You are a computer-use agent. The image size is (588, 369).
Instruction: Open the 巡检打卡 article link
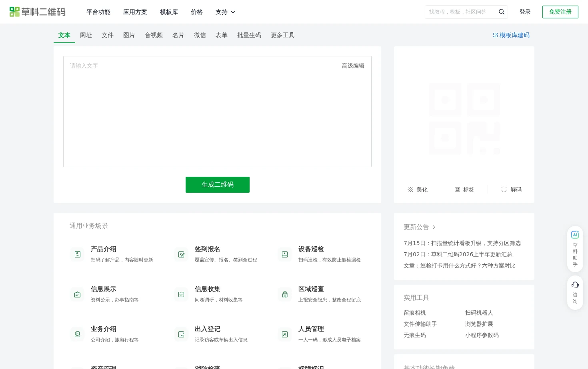tap(460, 265)
